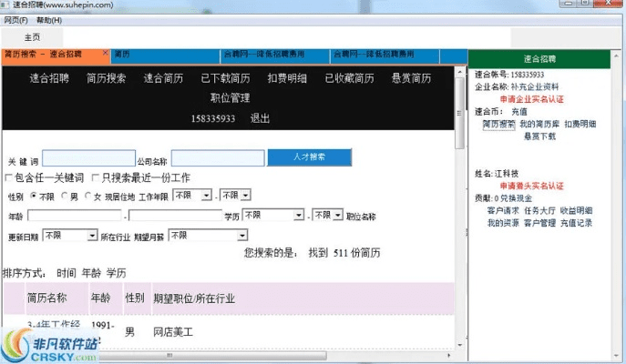This screenshot has height=364, width=626.
Task: Click the 期望职位/所在行业 column header
Action: coord(194,298)
